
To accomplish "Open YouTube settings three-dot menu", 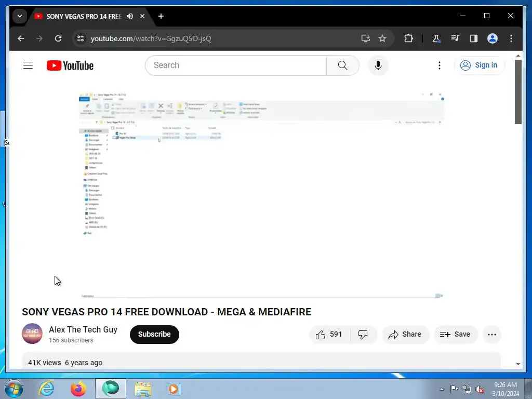I will [x=440, y=65].
